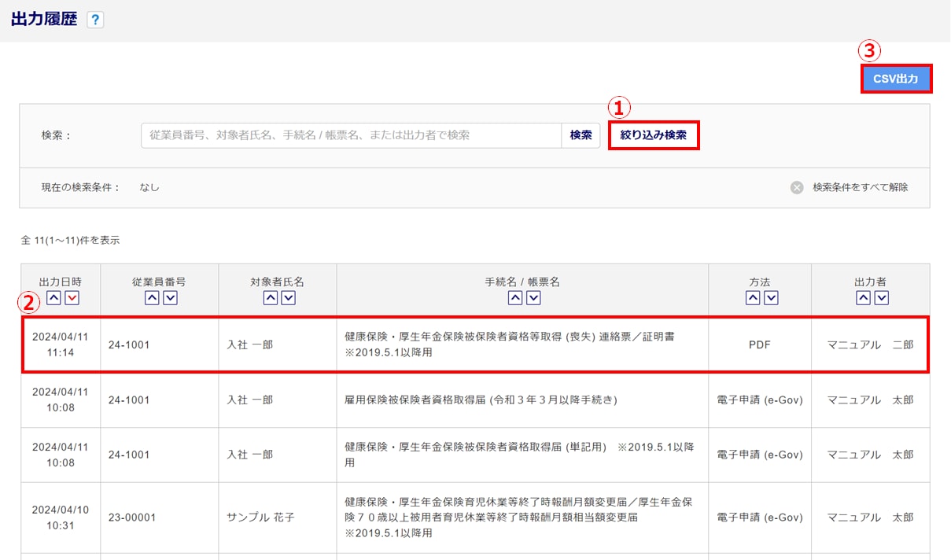Click the CSV出力 button

coord(896,79)
